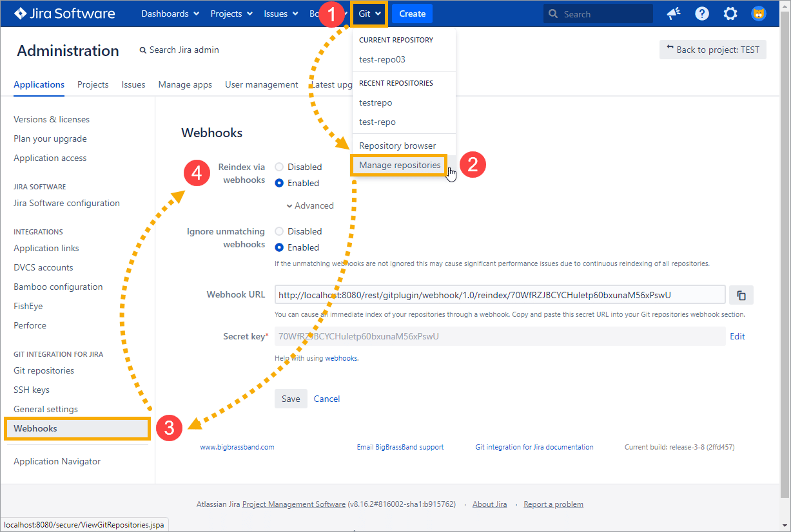Click Edit next to Secret key

point(737,336)
